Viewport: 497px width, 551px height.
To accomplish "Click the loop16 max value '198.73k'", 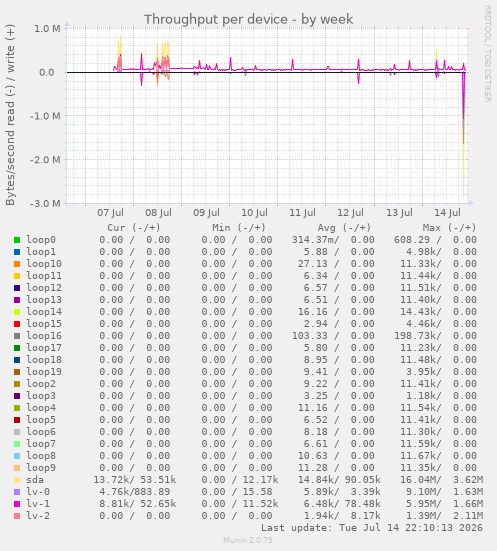I will (417, 336).
